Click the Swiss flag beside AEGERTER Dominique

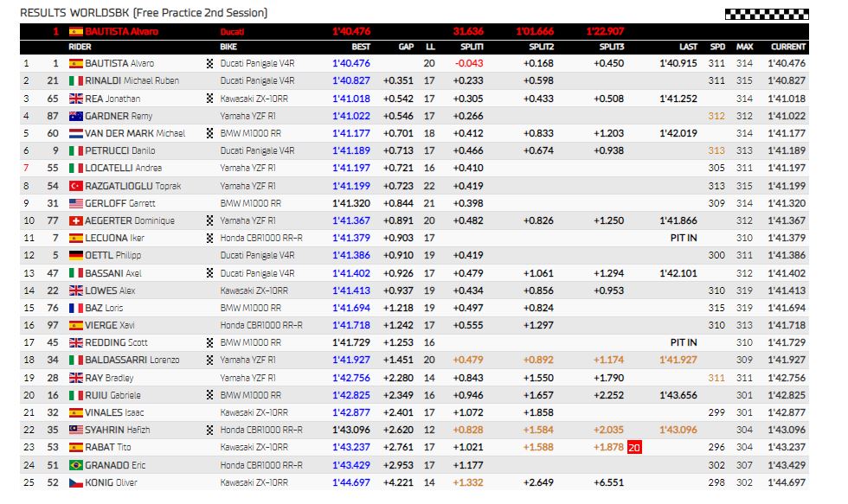click(x=76, y=221)
